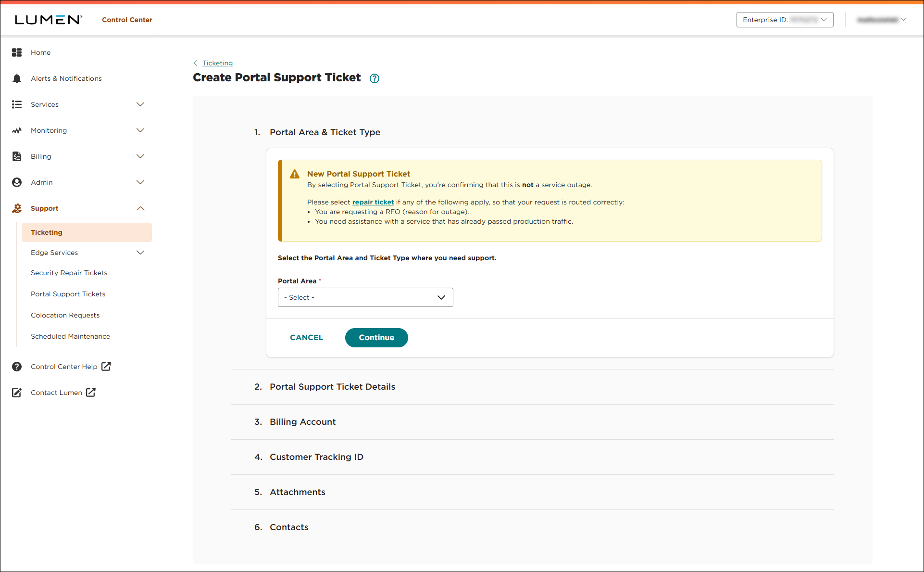The image size is (924, 572).
Task: Click the Support headset icon
Action: pyautogui.click(x=17, y=208)
